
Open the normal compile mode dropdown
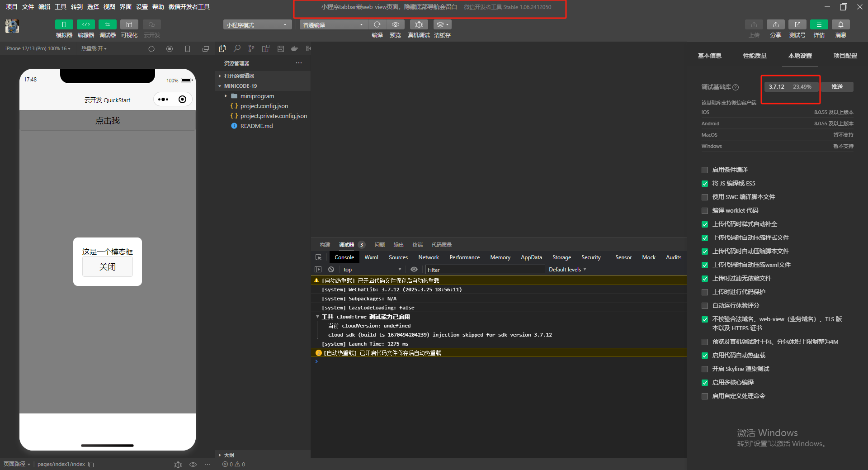pos(334,24)
